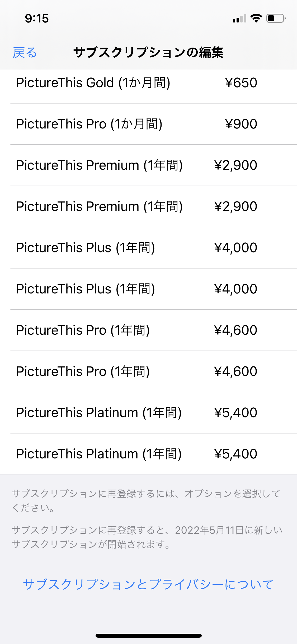297x644 pixels.
Task: Tap the battery indicator icon
Action: point(276,18)
